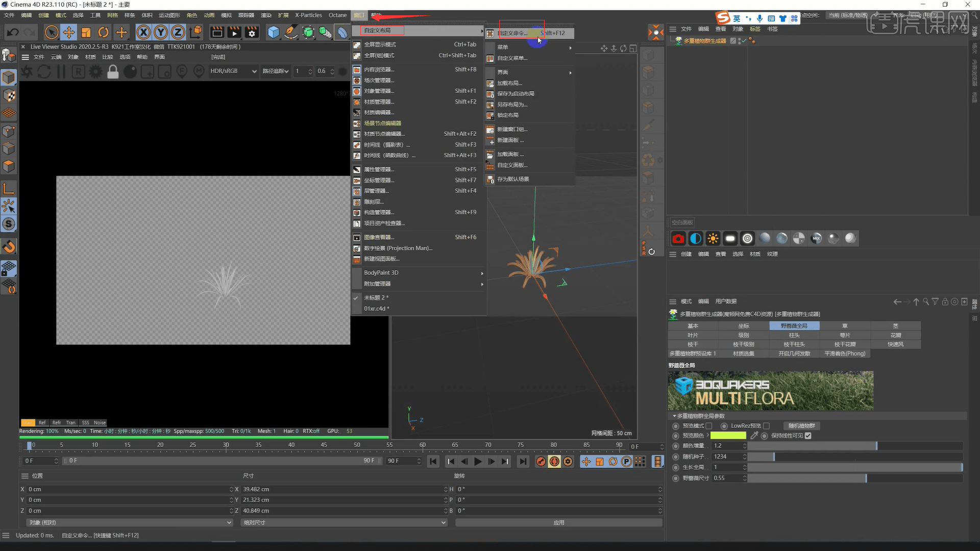Open the 绝对尺寸 dropdown at the bottom
Image resolution: width=980 pixels, height=551 pixels.
tap(344, 522)
